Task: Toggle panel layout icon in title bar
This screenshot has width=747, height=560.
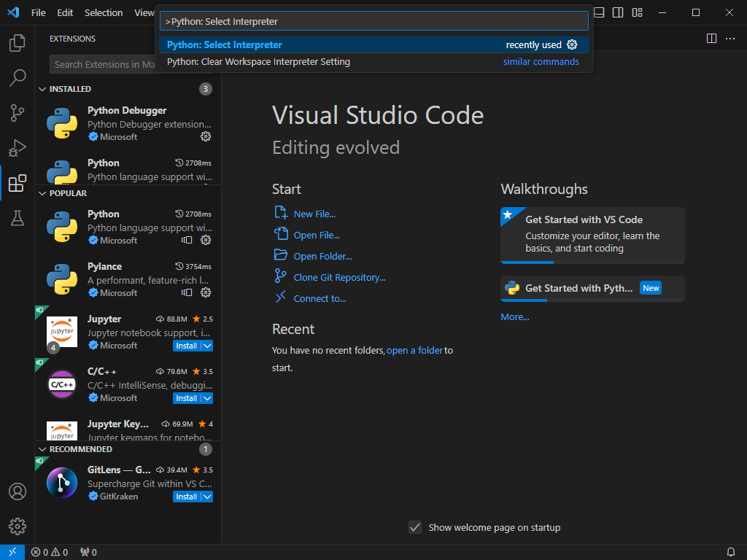Action: 600,13
